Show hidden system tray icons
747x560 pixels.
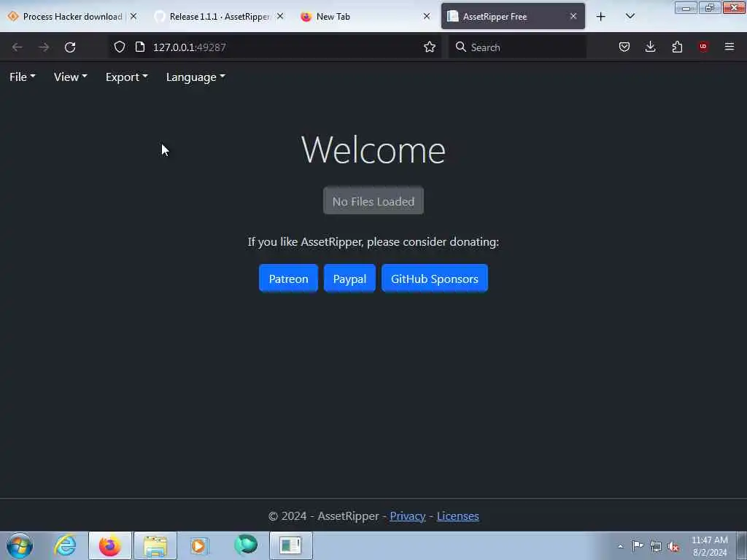(x=620, y=546)
